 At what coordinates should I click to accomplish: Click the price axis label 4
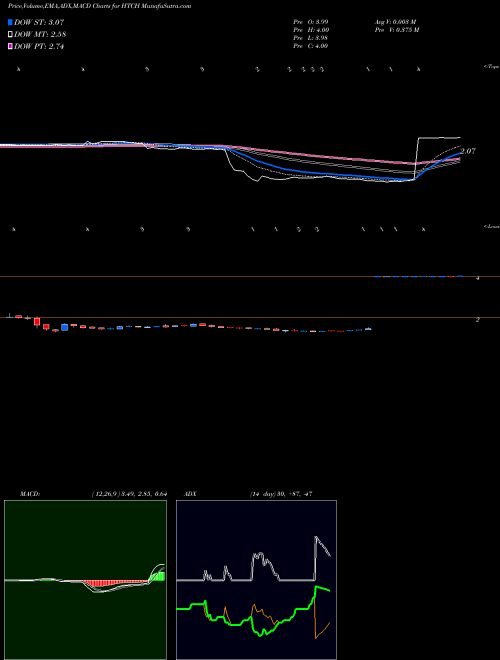pos(478,279)
